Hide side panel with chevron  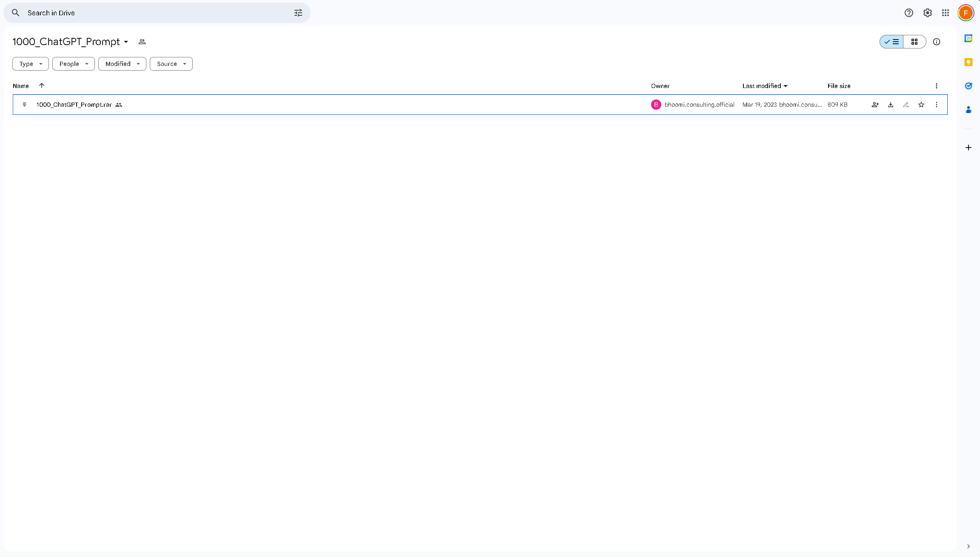969,546
